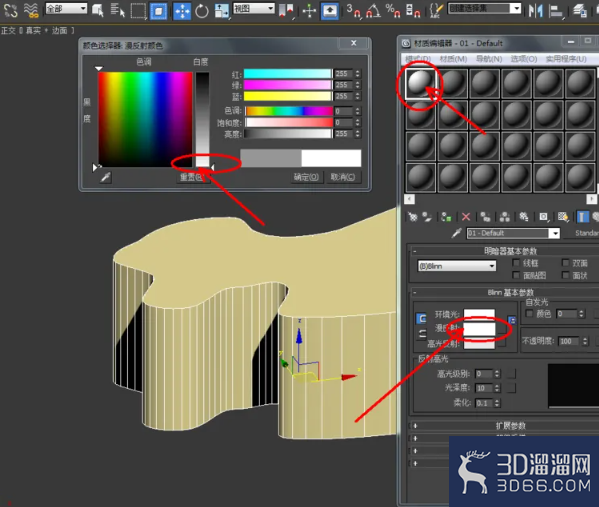Image resolution: width=599 pixels, height=507 pixels.
Task: Open the 模式(D) menu in Material Editor
Action: tap(418, 59)
